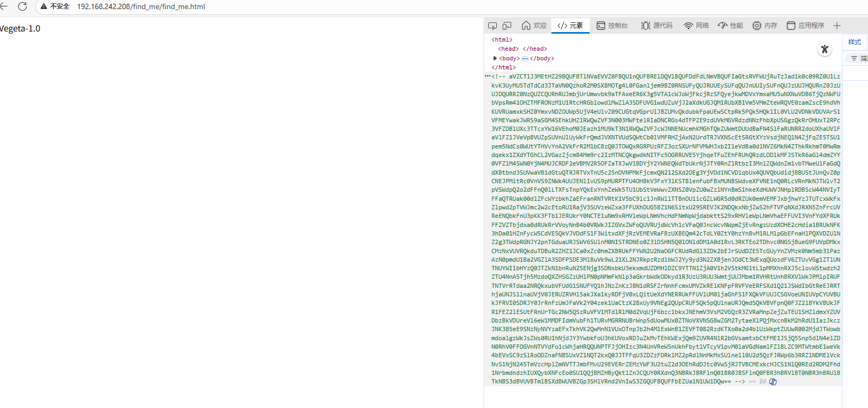Image resolution: width=868 pixels, height=408 pixels.
Task: Click the plus icon for more tools
Action: click(837, 26)
